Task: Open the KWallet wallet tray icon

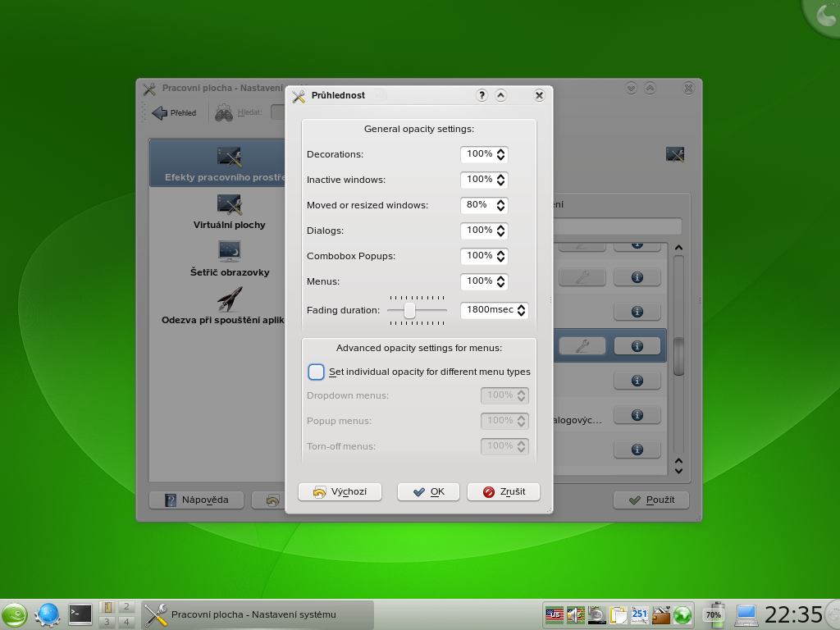Action: (661, 615)
